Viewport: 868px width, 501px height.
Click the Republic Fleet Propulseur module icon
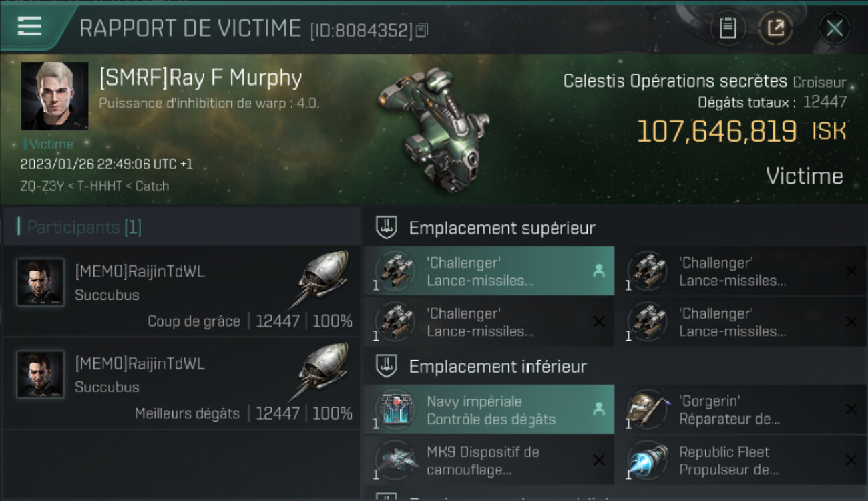tap(648, 460)
